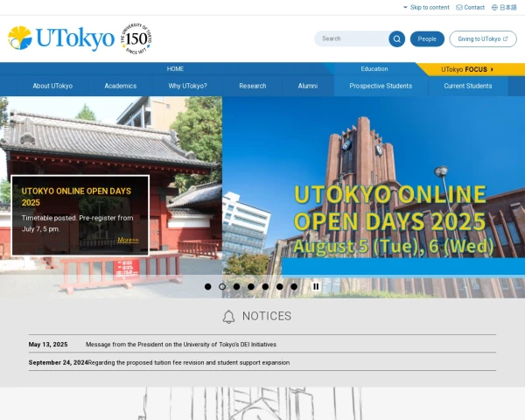Screen dimensions: 525x420
Task: Click Giving to UTokyo button
Action: pos(483,38)
